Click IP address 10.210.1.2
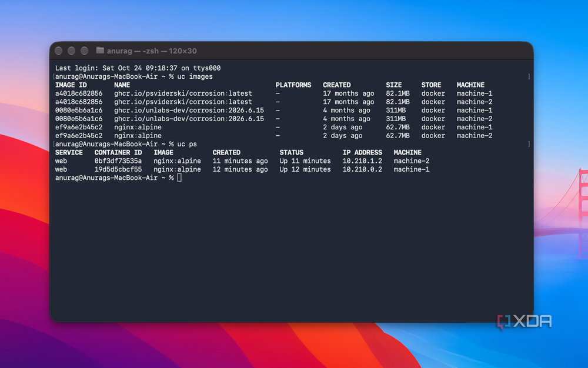This screenshot has height=368, width=588. (362, 160)
